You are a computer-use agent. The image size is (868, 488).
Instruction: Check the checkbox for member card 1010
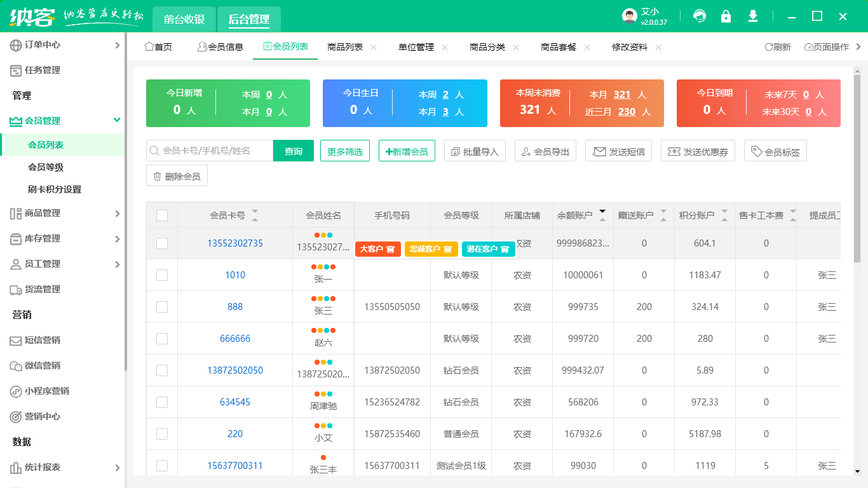pyautogui.click(x=162, y=275)
